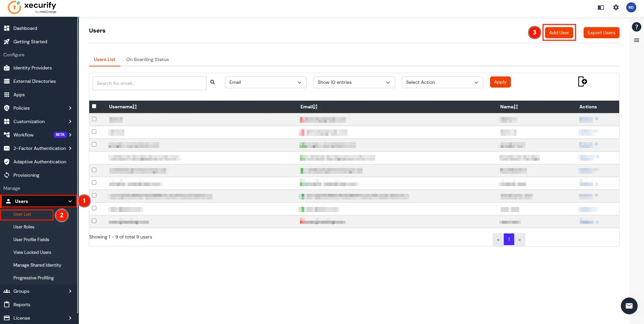Open the RD profile avatar
The height and width of the screenshot is (324, 644).
point(632,7)
